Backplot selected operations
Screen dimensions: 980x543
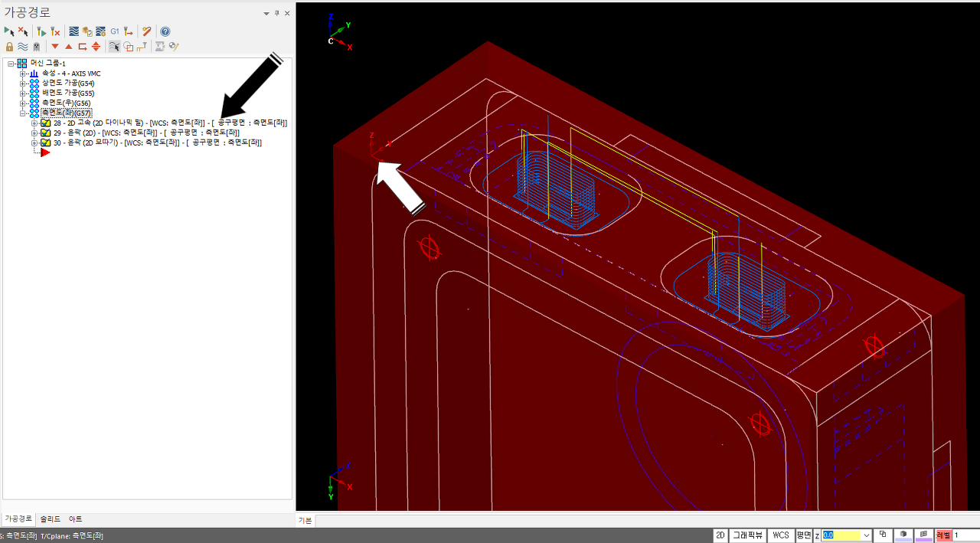click(74, 31)
